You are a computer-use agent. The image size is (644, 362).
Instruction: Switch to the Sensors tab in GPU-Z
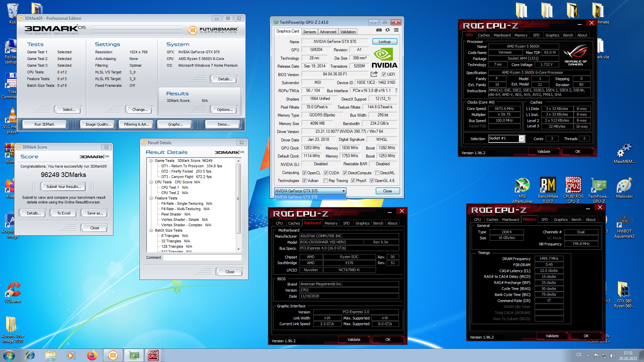pyautogui.click(x=309, y=32)
